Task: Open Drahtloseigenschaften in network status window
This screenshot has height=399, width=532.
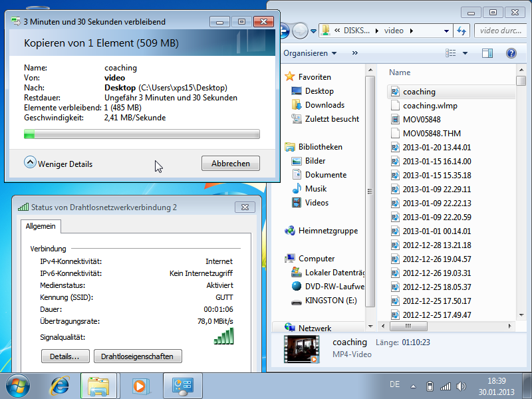Action: [137, 356]
